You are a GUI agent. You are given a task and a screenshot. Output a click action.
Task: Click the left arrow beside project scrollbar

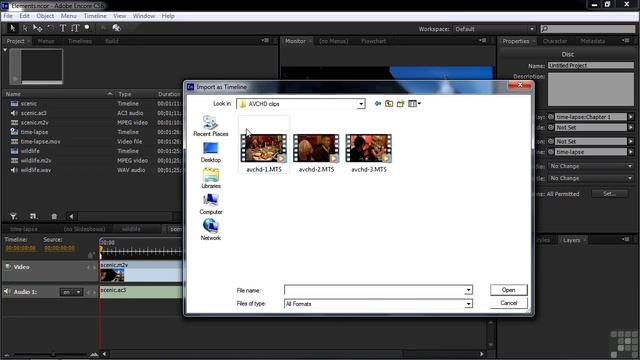[71, 216]
